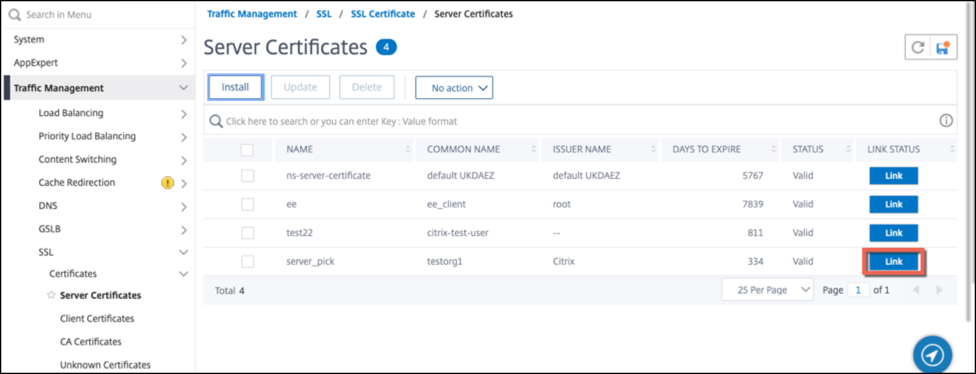The width and height of the screenshot is (976, 374).
Task: Open CA Certificates in sidebar
Action: click(90, 342)
